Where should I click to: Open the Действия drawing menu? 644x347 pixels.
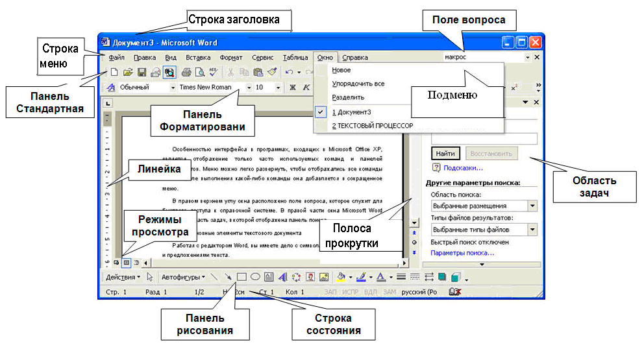click(x=123, y=277)
